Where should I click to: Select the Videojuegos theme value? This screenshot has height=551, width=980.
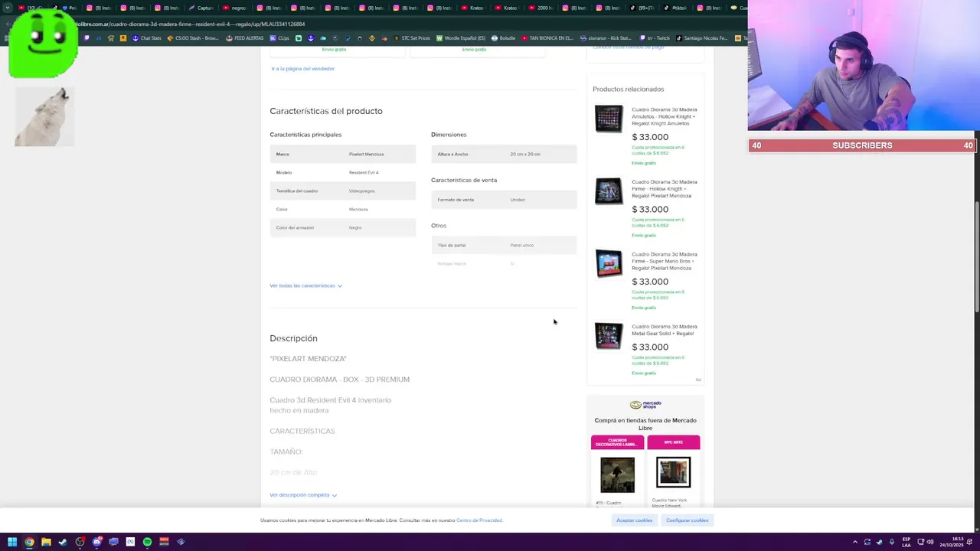point(362,191)
